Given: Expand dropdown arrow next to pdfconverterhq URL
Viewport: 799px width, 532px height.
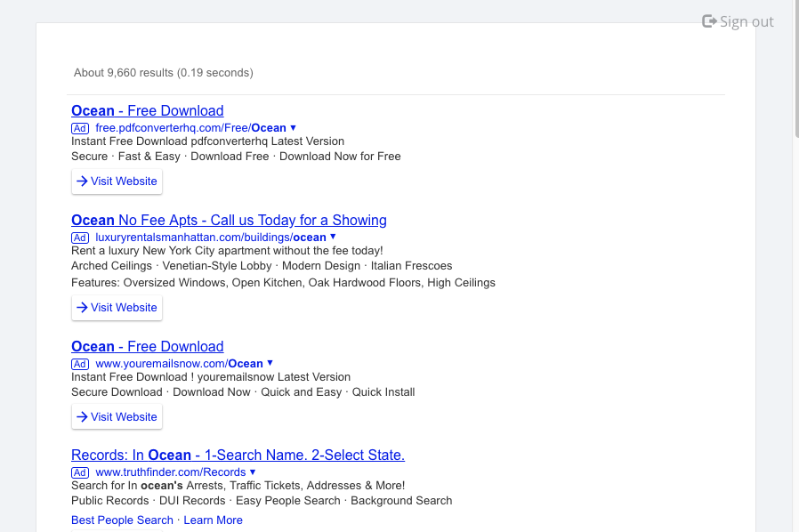Looking at the screenshot, I should click(x=293, y=127).
